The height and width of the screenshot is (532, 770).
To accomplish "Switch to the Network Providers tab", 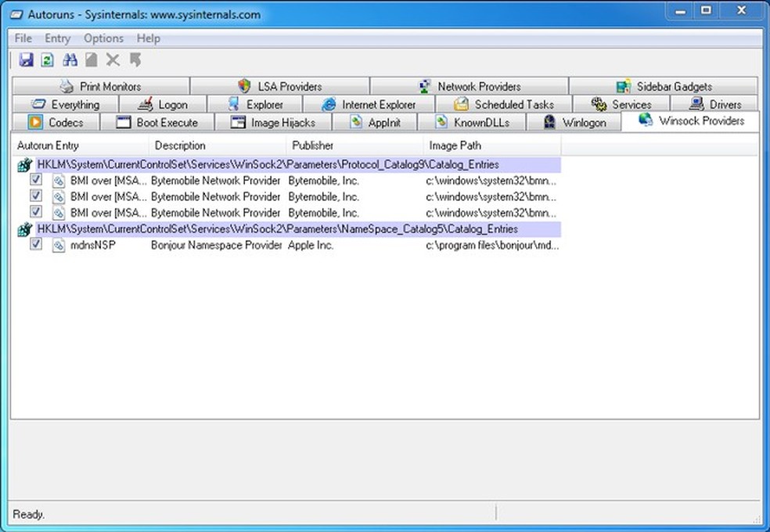I will tap(470, 86).
